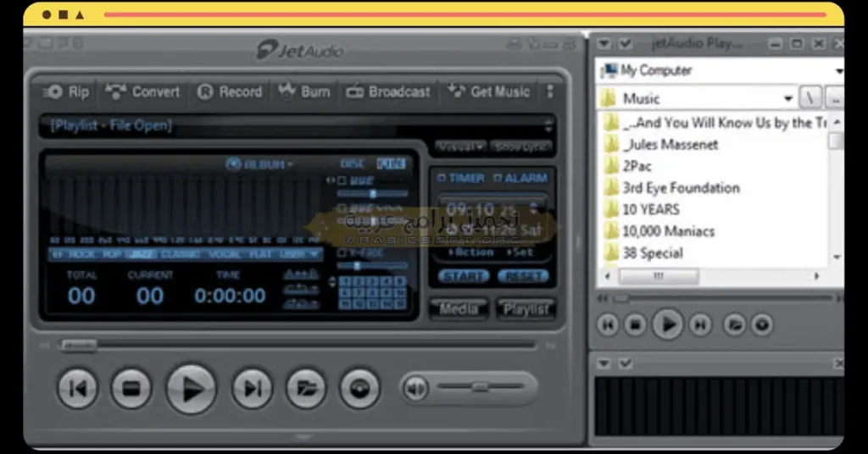The height and width of the screenshot is (454, 868).
Task: Click next track in playlist window
Action: (x=700, y=324)
